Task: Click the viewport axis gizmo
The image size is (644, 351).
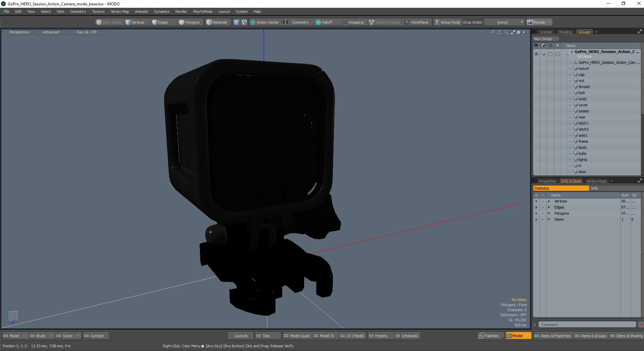Action: pos(13,317)
